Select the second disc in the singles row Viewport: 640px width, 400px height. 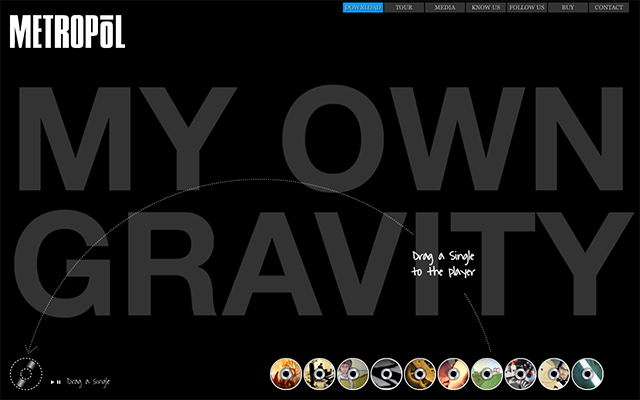(319, 373)
